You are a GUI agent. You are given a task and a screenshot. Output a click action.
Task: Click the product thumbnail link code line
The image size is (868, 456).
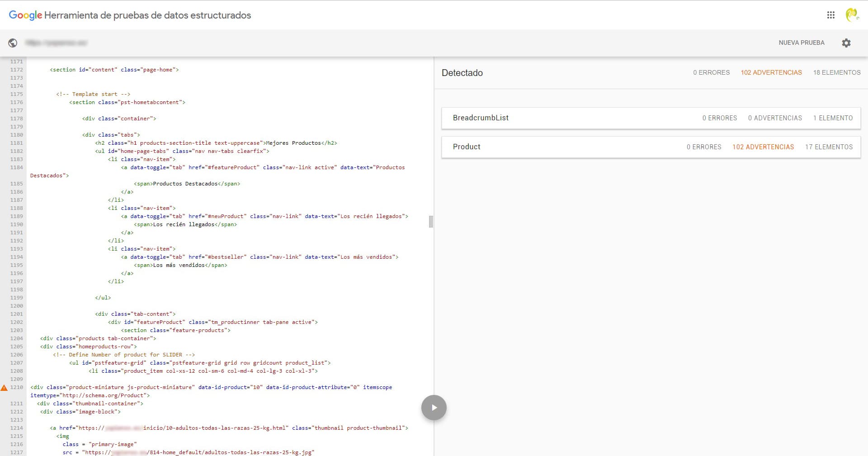click(x=229, y=428)
